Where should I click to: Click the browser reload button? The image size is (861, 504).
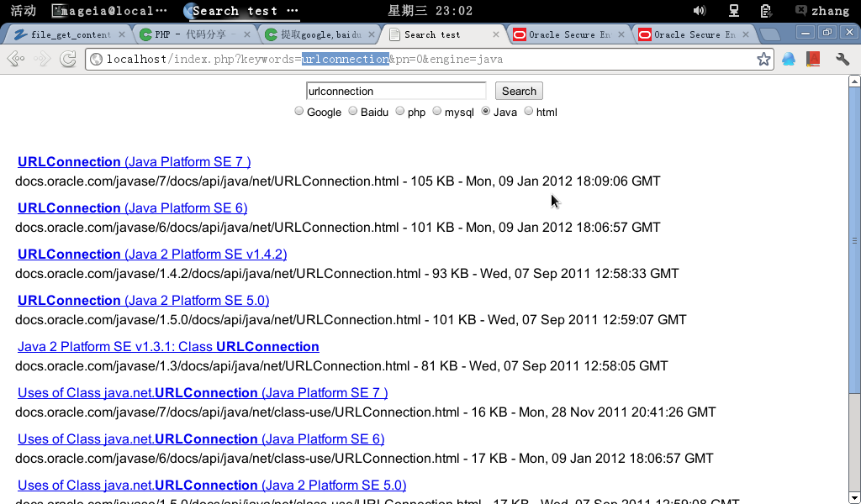tap(69, 59)
